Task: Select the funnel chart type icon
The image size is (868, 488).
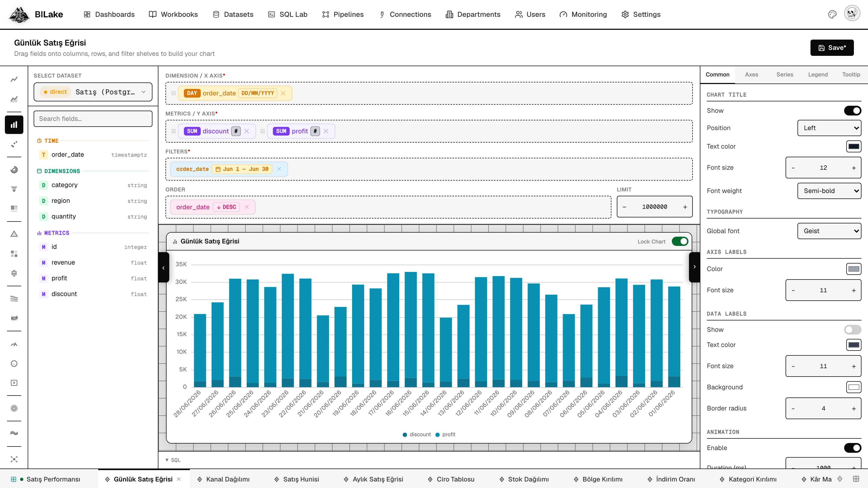Action: click(x=14, y=189)
